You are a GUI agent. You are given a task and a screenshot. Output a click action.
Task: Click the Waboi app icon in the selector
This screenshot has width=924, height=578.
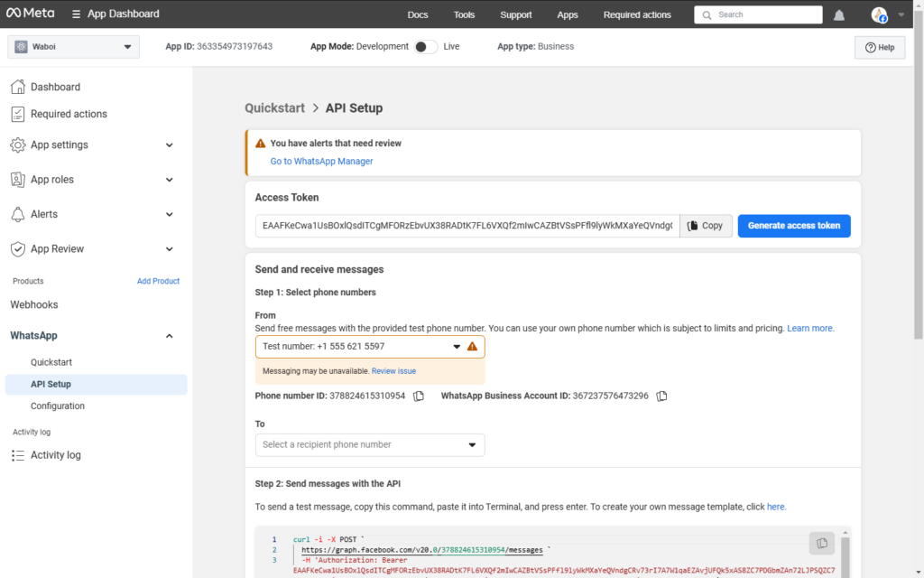click(x=22, y=47)
